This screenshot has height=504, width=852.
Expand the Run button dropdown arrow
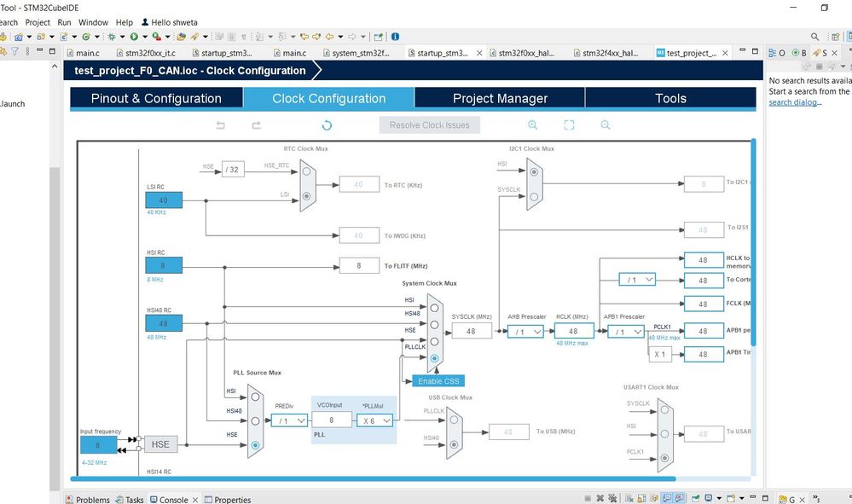pyautogui.click(x=144, y=37)
